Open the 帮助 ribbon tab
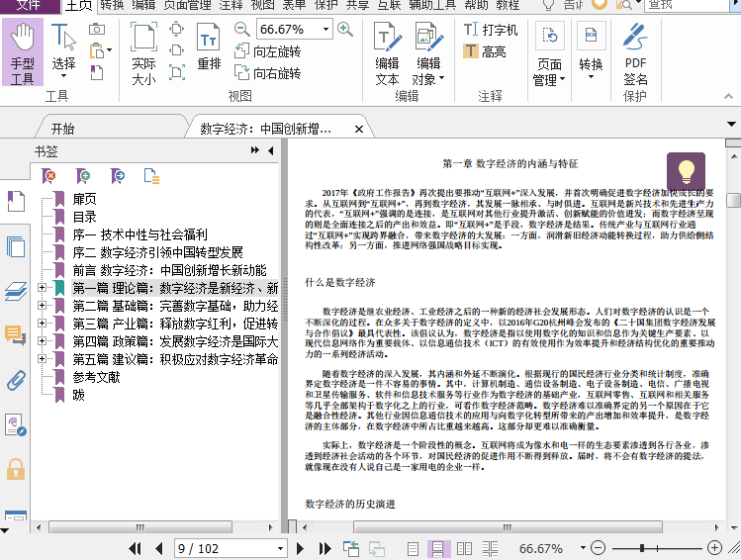Screen dimensions: 741x560 tap(476, 5)
